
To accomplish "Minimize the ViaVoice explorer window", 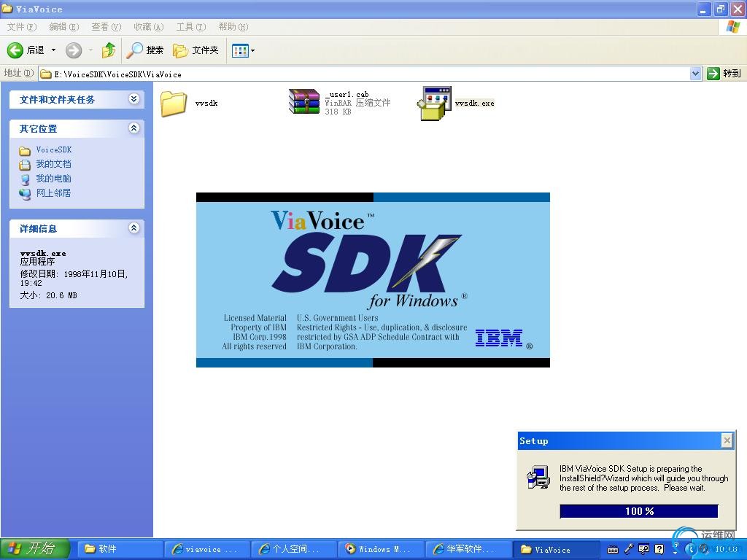I will [703, 9].
